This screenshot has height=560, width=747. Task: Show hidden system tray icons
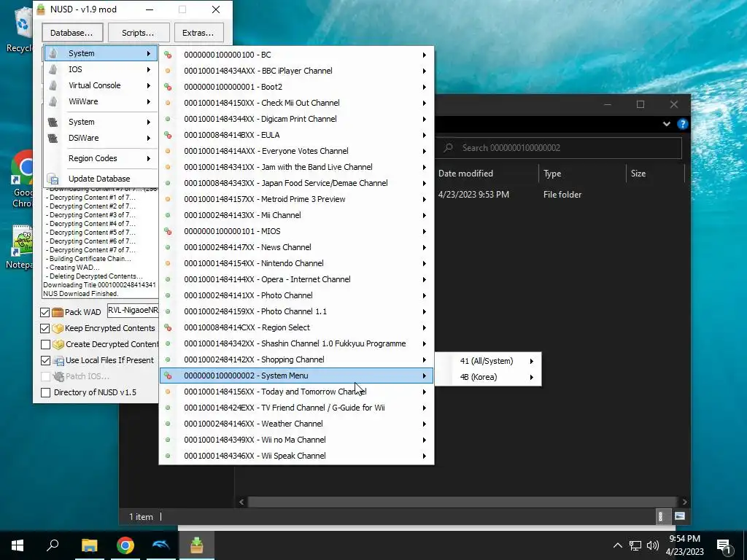coord(617,545)
